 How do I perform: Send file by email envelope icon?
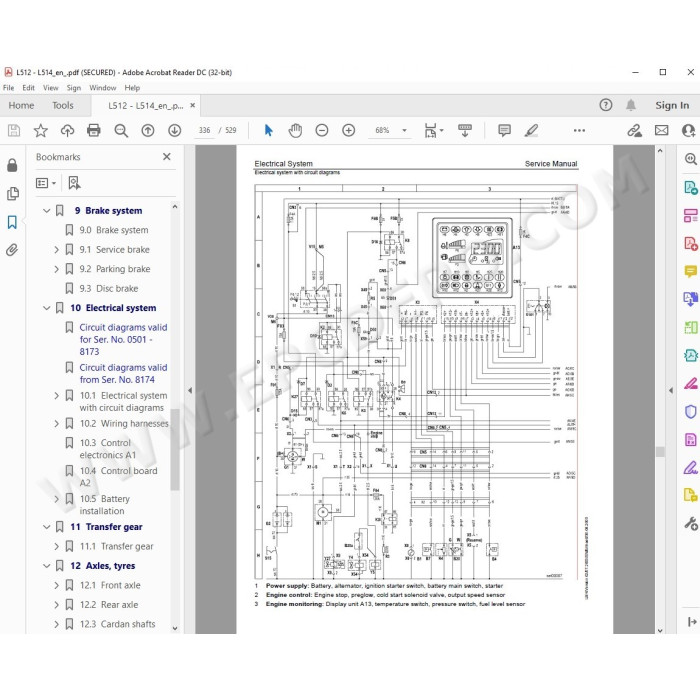[662, 130]
